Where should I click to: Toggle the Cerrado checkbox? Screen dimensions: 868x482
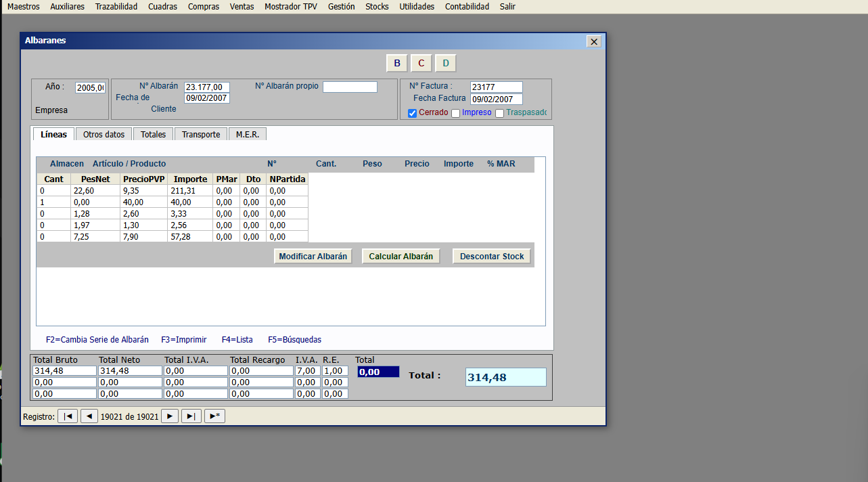coord(413,113)
